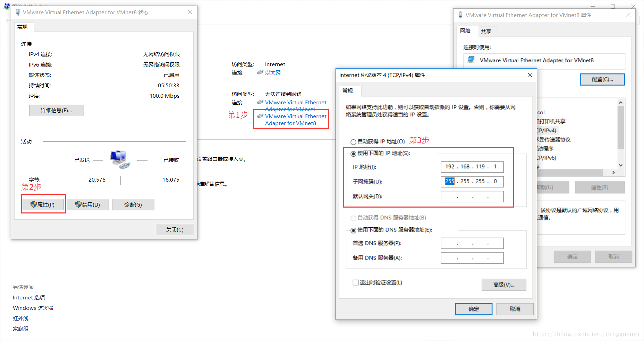Open Windows 防火墙 link
The height and width of the screenshot is (341, 644).
(x=33, y=308)
